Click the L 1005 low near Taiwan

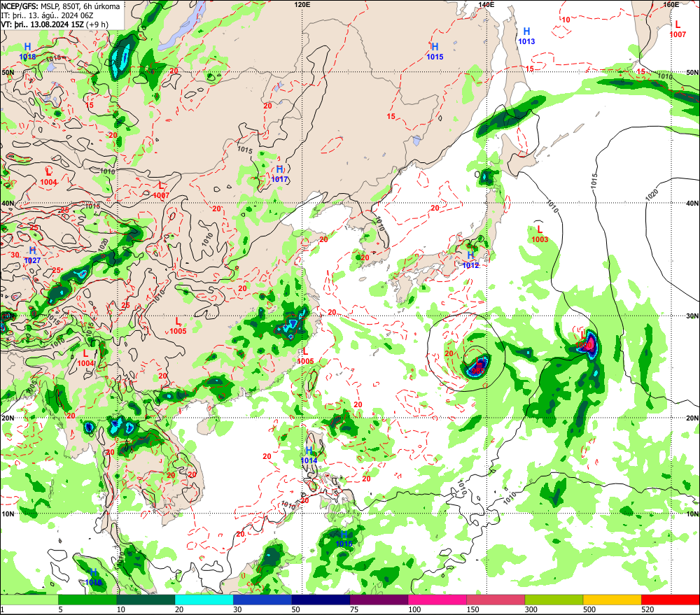pos(305,355)
